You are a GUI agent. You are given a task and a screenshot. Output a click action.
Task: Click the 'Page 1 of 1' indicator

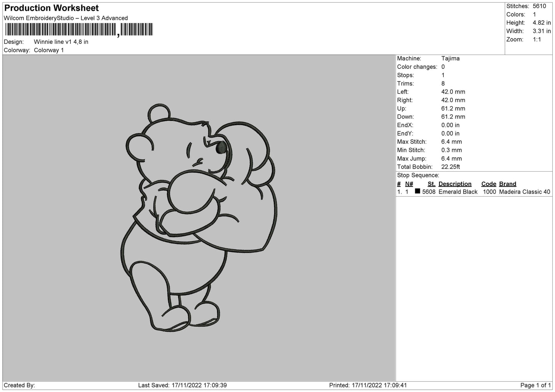point(535,385)
